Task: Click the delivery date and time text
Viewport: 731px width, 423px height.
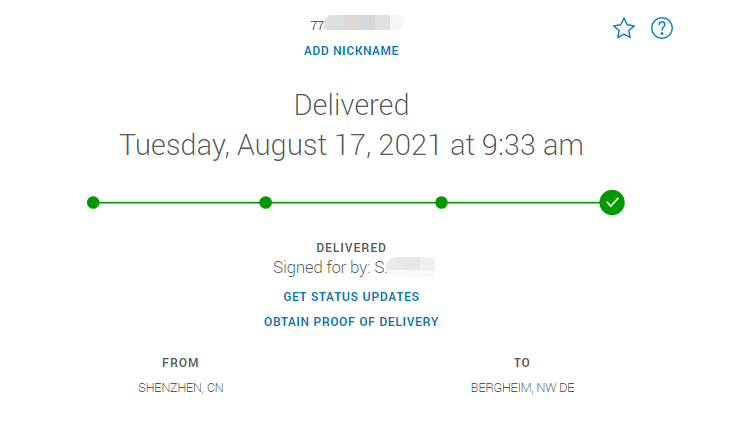Action: 352,145
